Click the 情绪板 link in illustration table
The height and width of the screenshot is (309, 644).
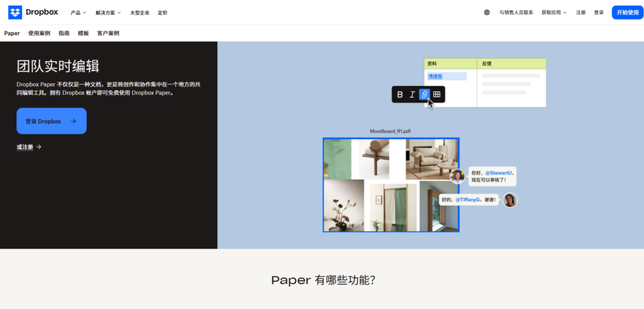(435, 76)
